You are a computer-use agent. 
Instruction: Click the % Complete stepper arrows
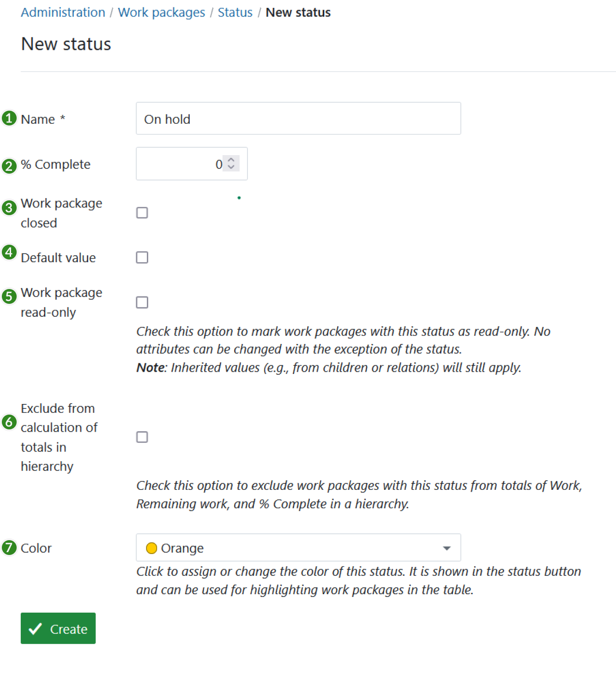tap(231, 163)
